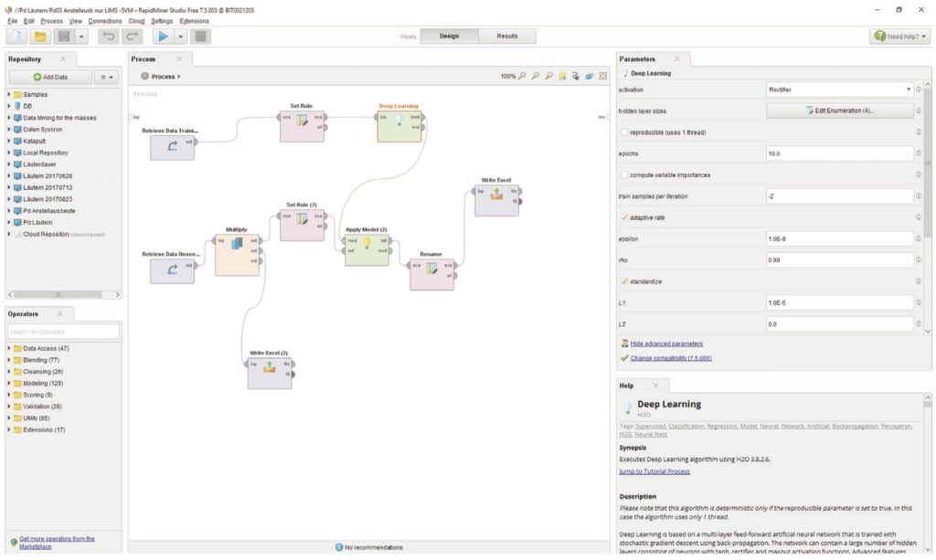Close the Repository panel tab
The image size is (936, 560).
63,59
